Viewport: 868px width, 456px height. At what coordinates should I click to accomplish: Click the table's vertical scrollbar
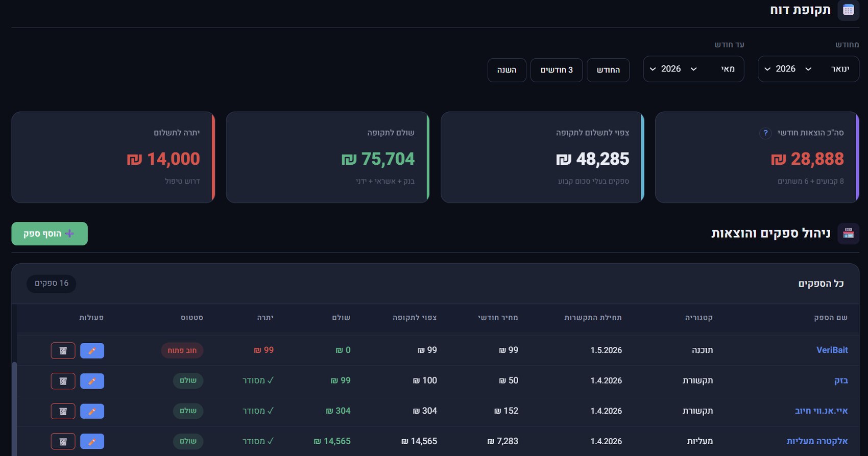(x=14, y=409)
